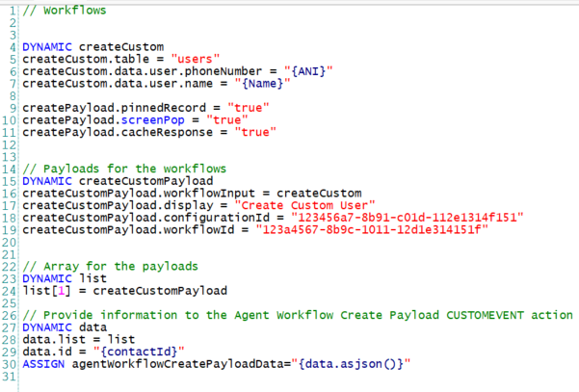The width and height of the screenshot is (579, 392).
Task: Place cursor on the "users" string value
Action: tap(196, 57)
